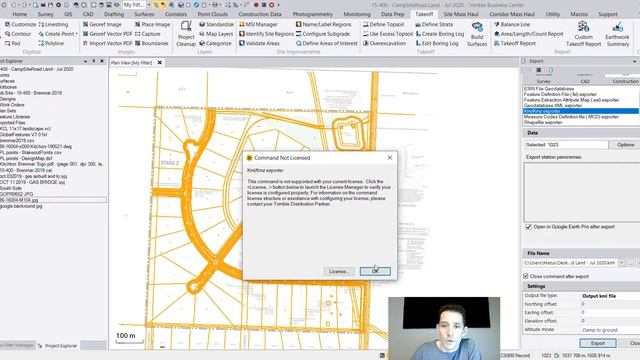Click the Selected 1023 field
This screenshot has height=360, width=640.
566,145
